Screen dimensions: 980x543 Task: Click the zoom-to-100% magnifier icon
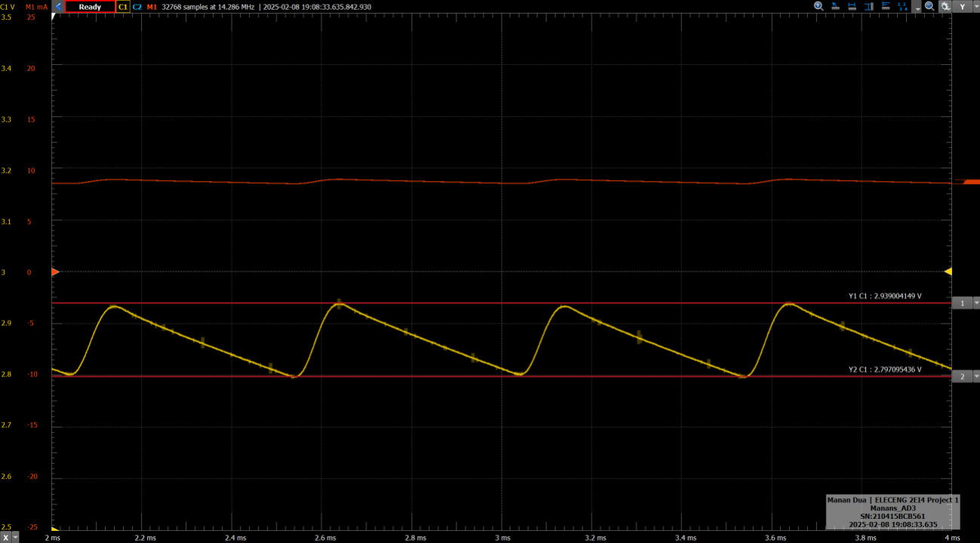click(x=819, y=6)
